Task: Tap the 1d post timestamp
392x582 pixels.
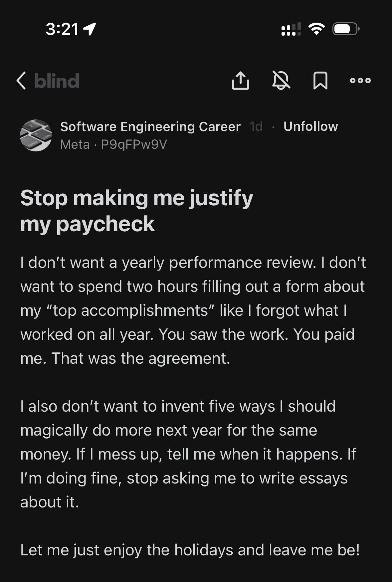Action: point(256,127)
